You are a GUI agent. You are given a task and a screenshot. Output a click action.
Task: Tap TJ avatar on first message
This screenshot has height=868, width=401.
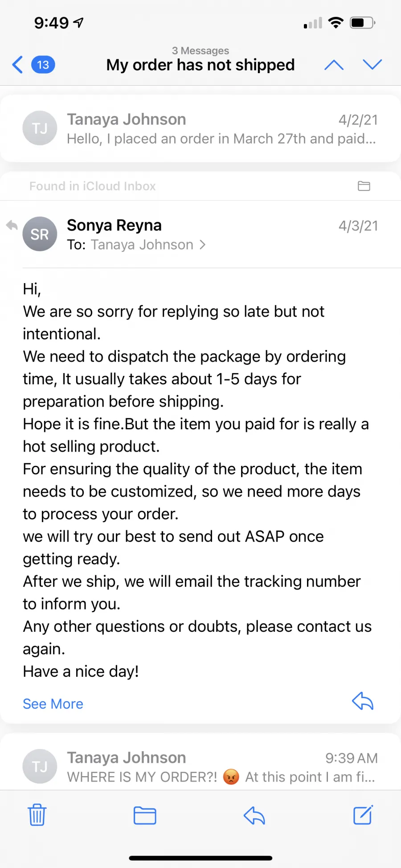[x=40, y=128]
